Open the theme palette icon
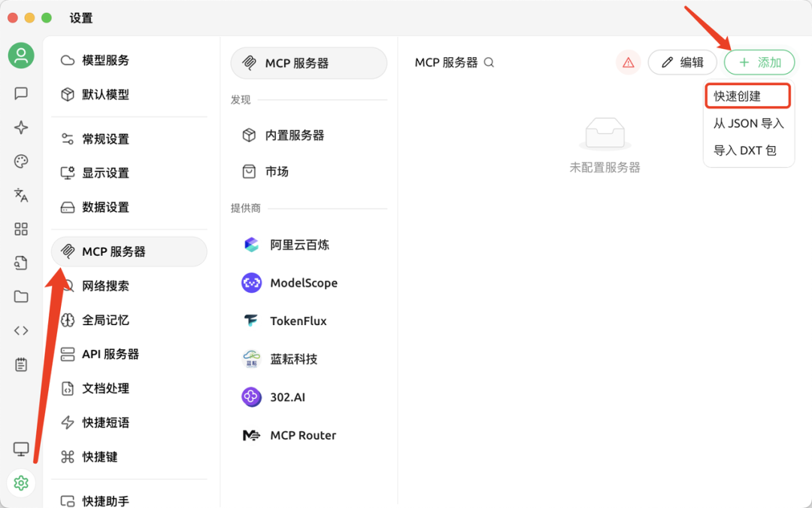 (20, 160)
